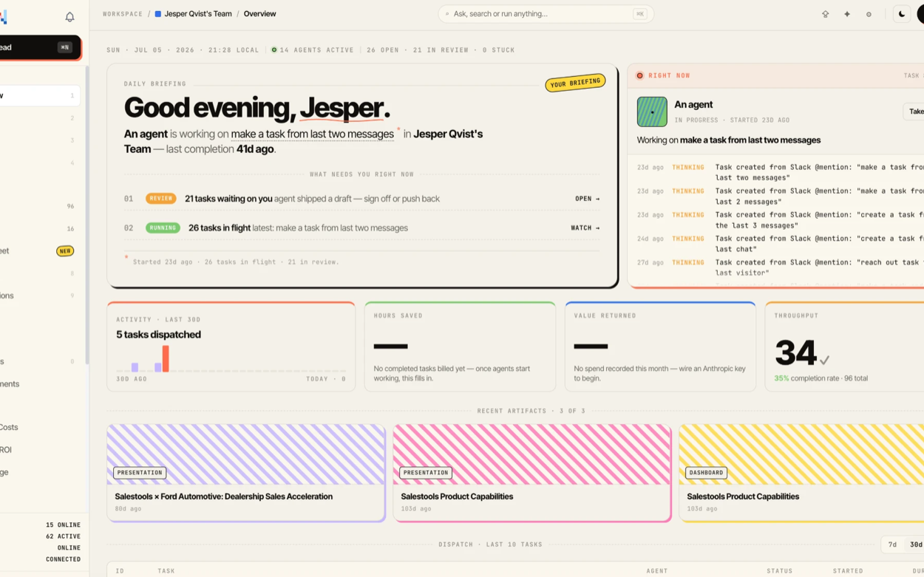Toggle dark mode with the moon button

click(x=902, y=14)
